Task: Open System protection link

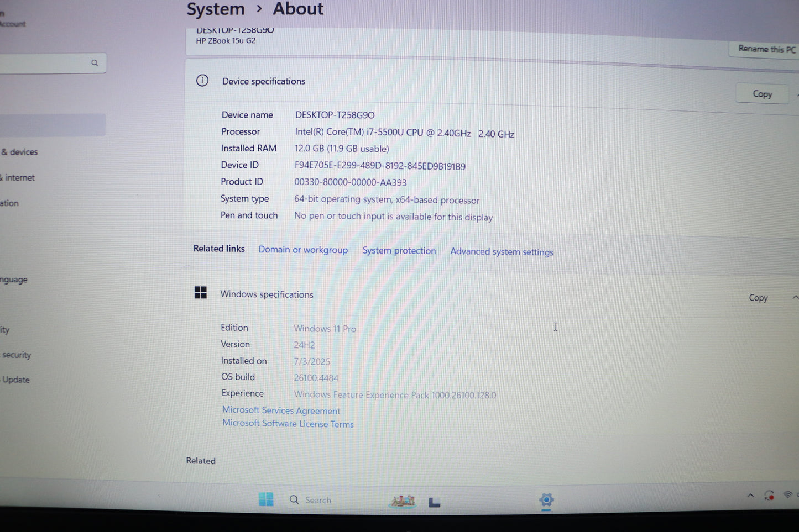Action: [x=399, y=251]
